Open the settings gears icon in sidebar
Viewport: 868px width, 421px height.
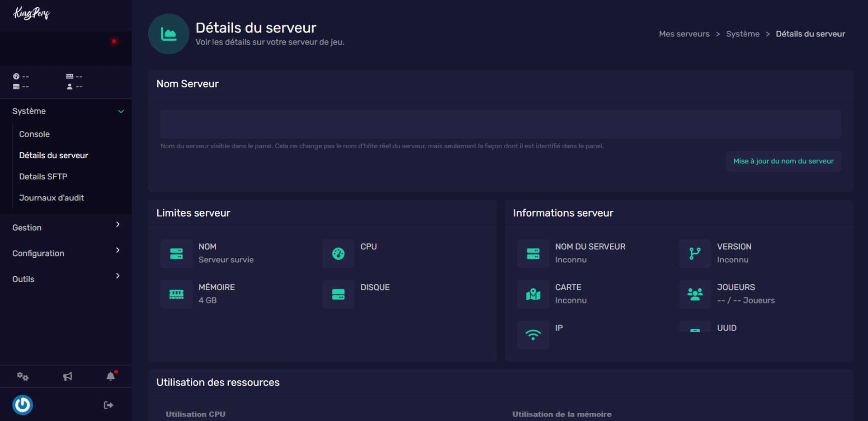click(x=23, y=376)
